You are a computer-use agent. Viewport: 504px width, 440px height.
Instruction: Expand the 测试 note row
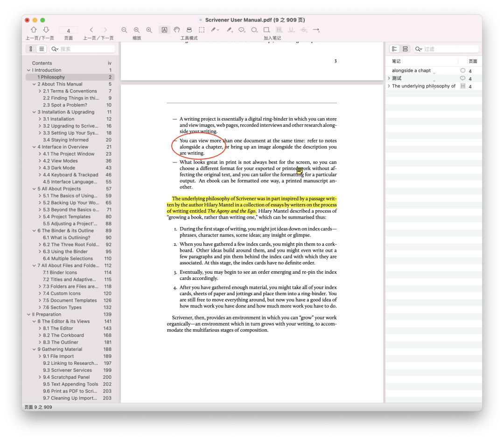[x=389, y=78]
